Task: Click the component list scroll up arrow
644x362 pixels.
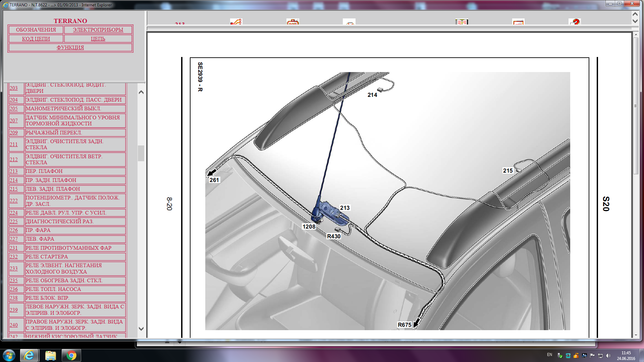Action: point(141,92)
